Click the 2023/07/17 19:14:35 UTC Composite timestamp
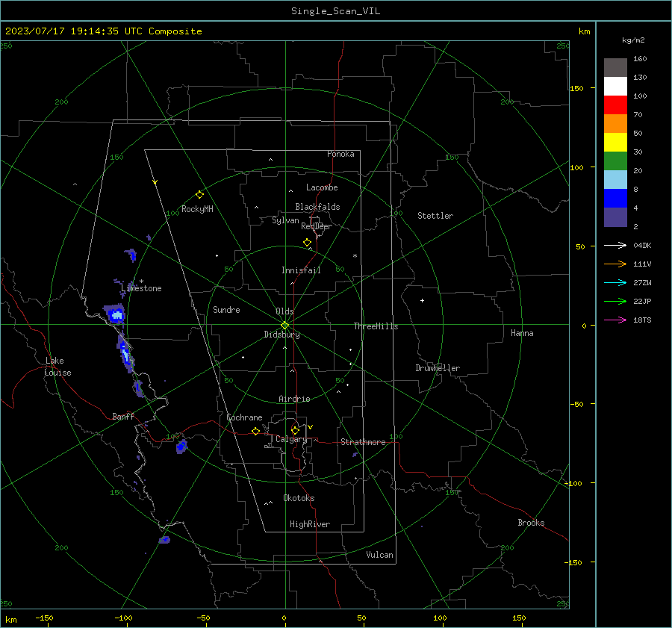Viewport: 672px width, 628px height. pos(103,31)
